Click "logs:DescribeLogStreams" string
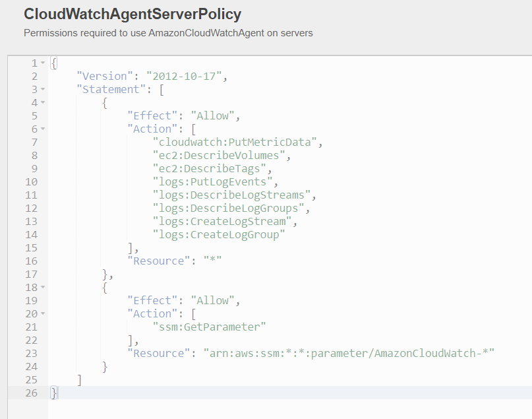This screenshot has width=532, height=419. pos(232,195)
